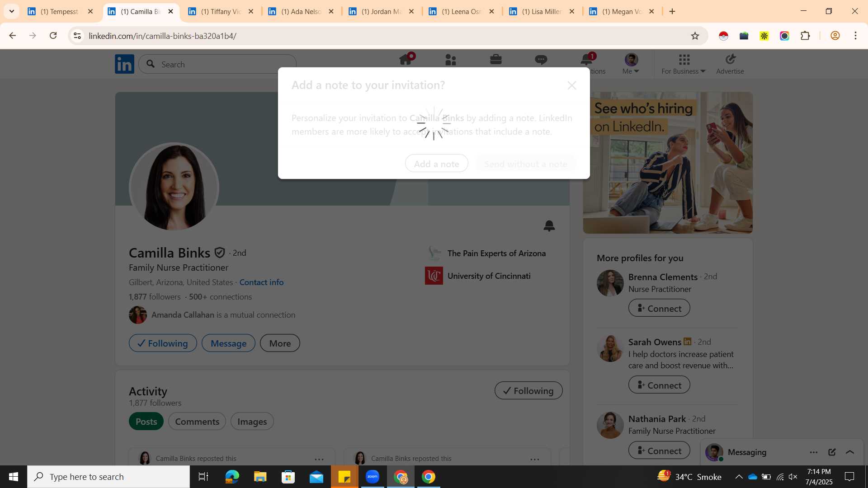Click the LinkedIn search field
Viewport: 868px width, 488px height.
(217, 64)
